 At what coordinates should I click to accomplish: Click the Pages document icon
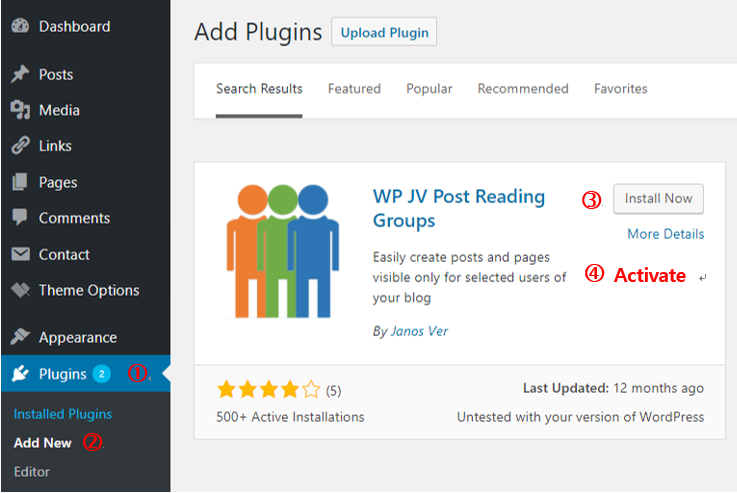(x=20, y=182)
